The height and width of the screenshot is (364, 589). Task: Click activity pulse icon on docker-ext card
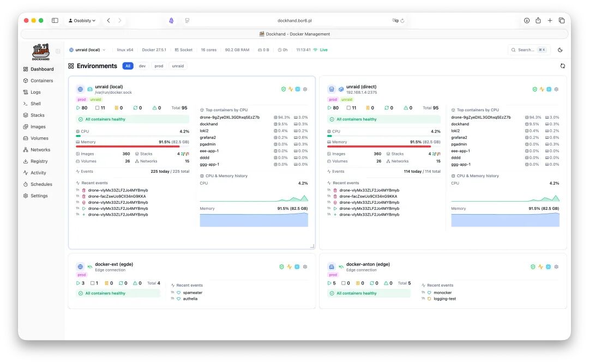click(x=289, y=267)
